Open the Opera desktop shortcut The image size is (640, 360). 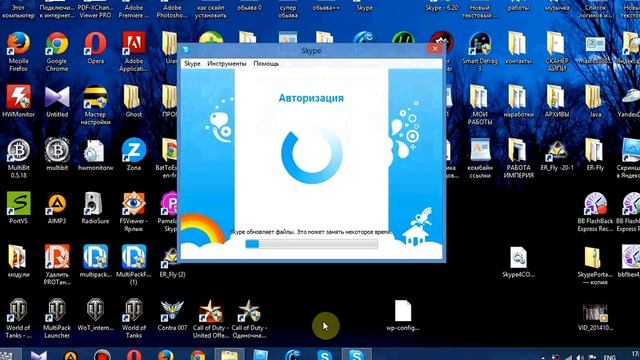(96, 48)
